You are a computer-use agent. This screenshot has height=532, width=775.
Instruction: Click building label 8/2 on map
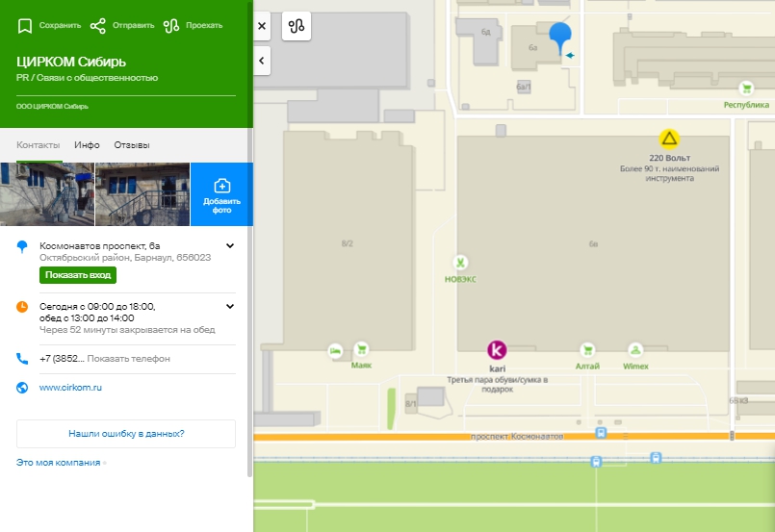click(347, 243)
